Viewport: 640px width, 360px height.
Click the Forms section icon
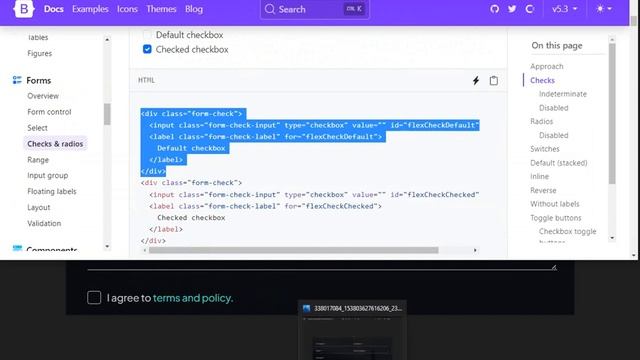click(17, 80)
